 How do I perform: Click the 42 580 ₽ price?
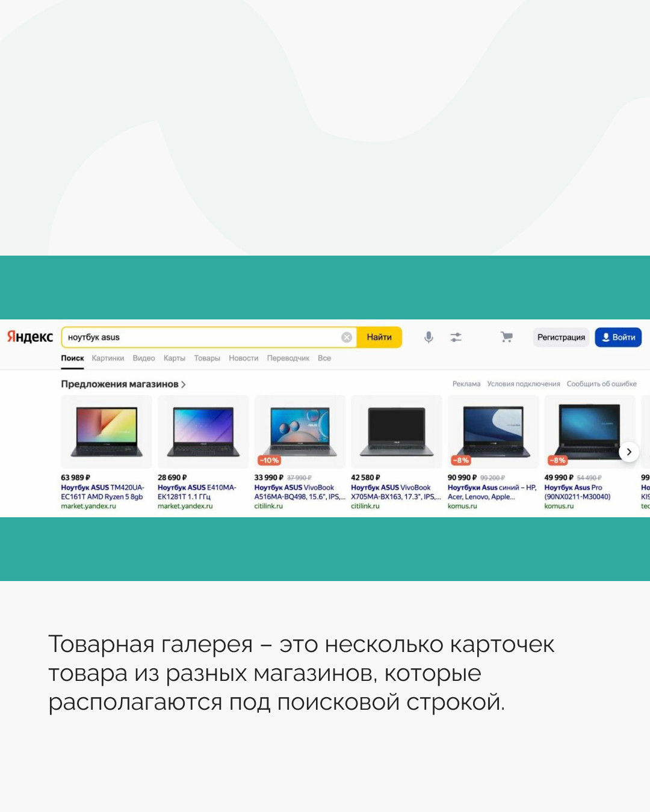coord(365,478)
